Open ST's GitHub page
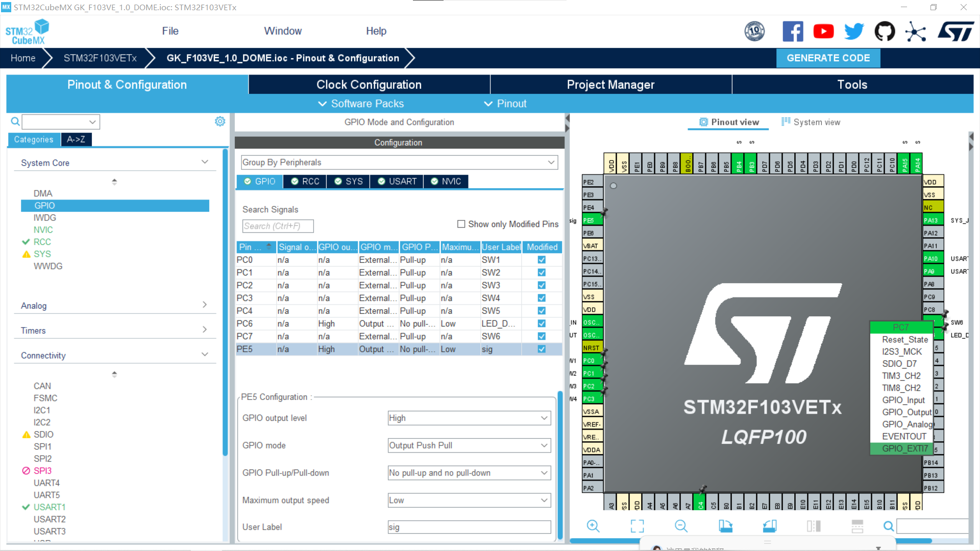 coord(885,31)
